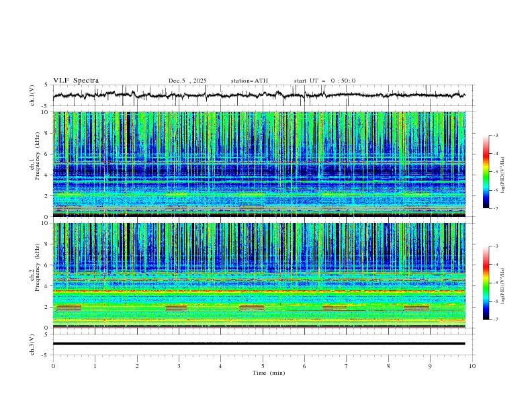Image resolution: width=532 pixels, height=411 pixels.
Task: Click the "2" tick on the Time axis
Action: coord(137,366)
